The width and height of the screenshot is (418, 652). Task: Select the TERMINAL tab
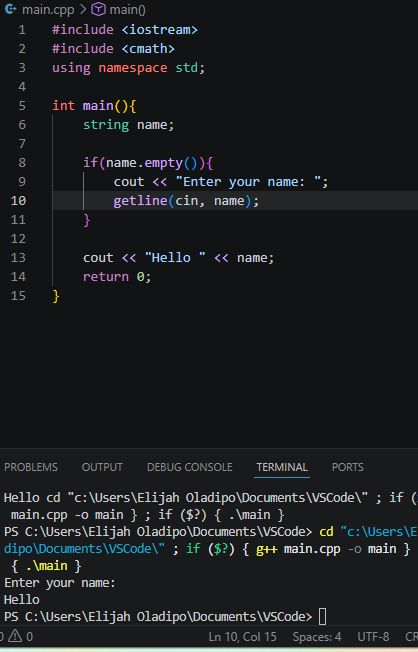(282, 467)
